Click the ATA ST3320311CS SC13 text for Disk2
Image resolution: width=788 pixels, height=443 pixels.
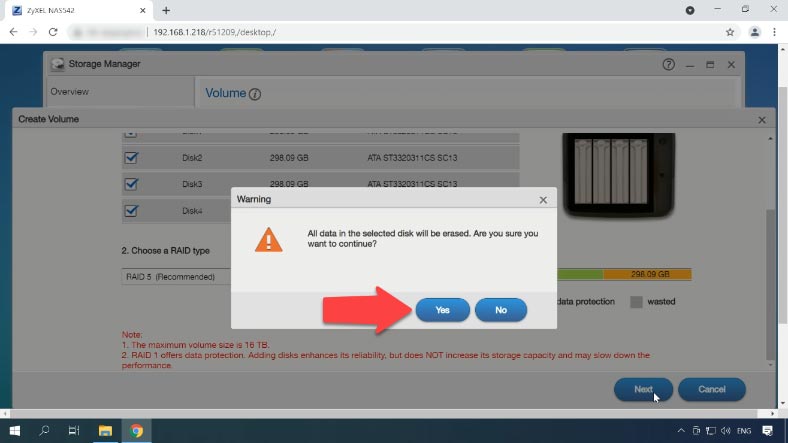tap(412, 158)
